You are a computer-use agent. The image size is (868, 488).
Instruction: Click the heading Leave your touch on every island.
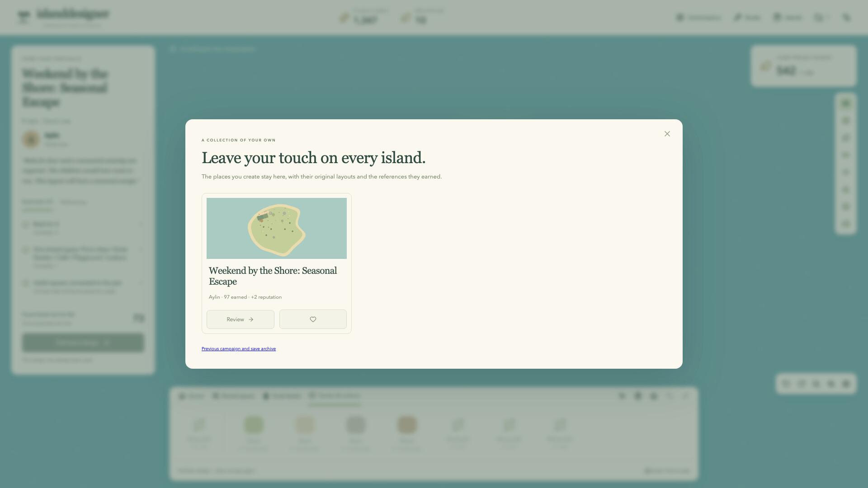[313, 158]
